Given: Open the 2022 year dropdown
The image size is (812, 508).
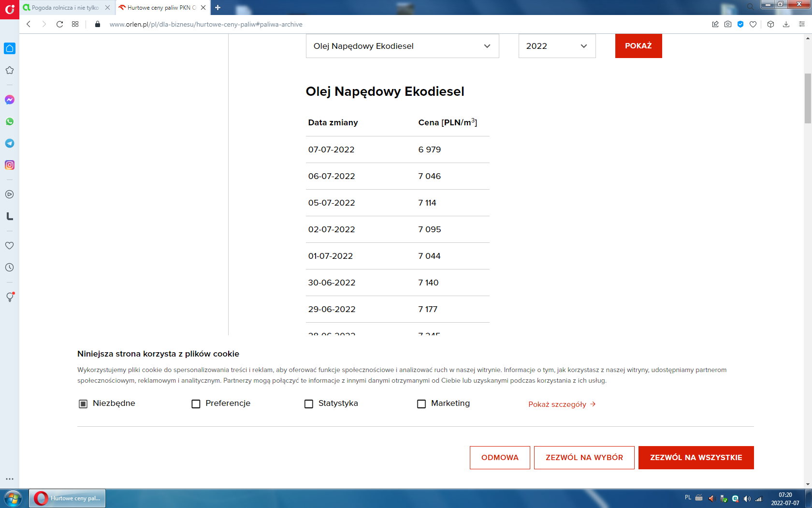Looking at the screenshot, I should (557, 46).
